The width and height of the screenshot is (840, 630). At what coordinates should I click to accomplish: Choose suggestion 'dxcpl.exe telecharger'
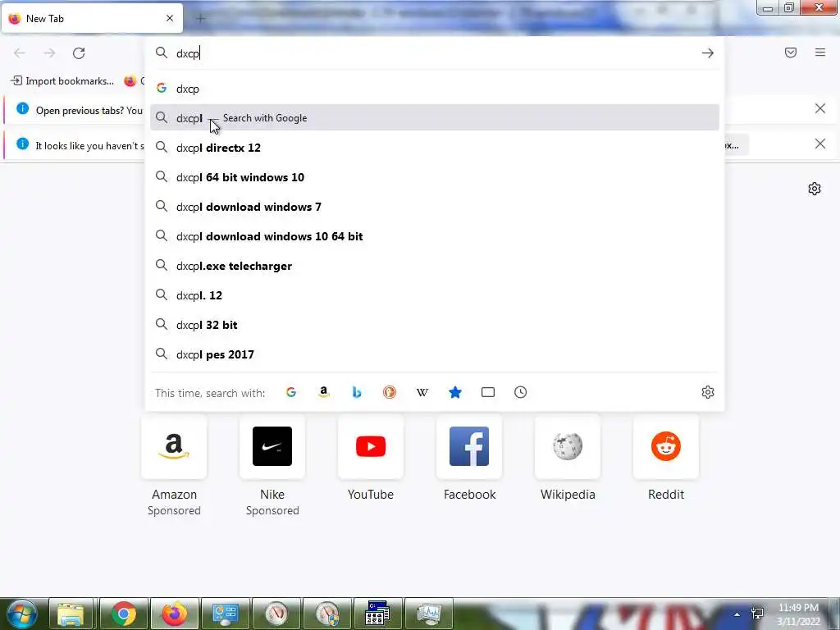(x=435, y=266)
